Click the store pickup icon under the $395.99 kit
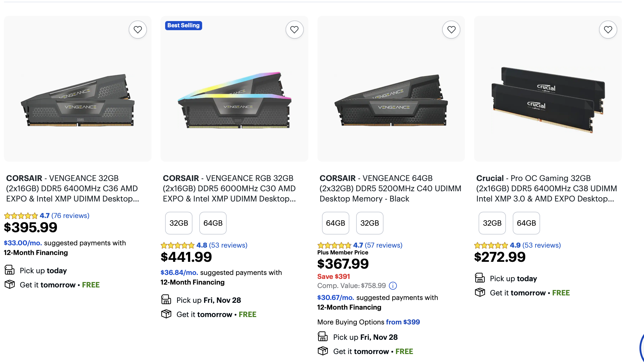This screenshot has height=362, width=644. coord(10,270)
